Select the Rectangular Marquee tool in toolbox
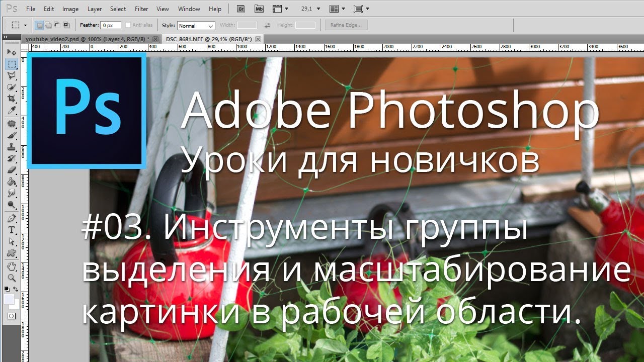The width and height of the screenshot is (644, 362). (x=11, y=64)
